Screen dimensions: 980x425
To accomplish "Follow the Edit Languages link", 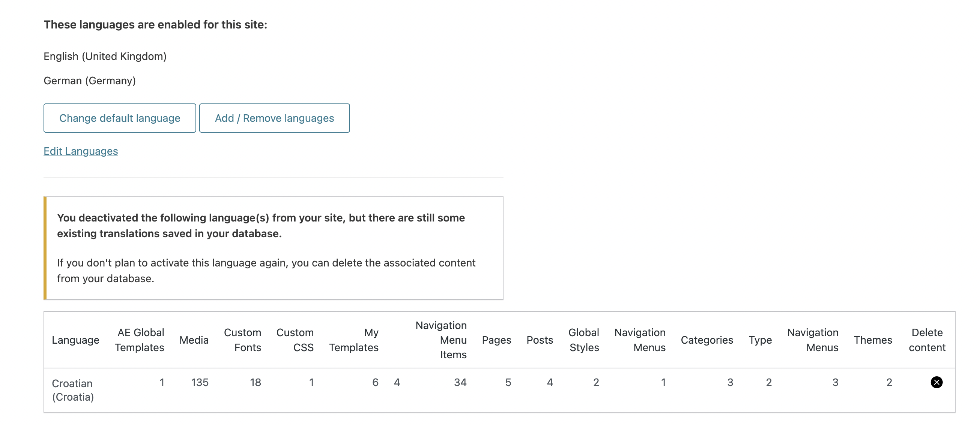I will (x=81, y=151).
